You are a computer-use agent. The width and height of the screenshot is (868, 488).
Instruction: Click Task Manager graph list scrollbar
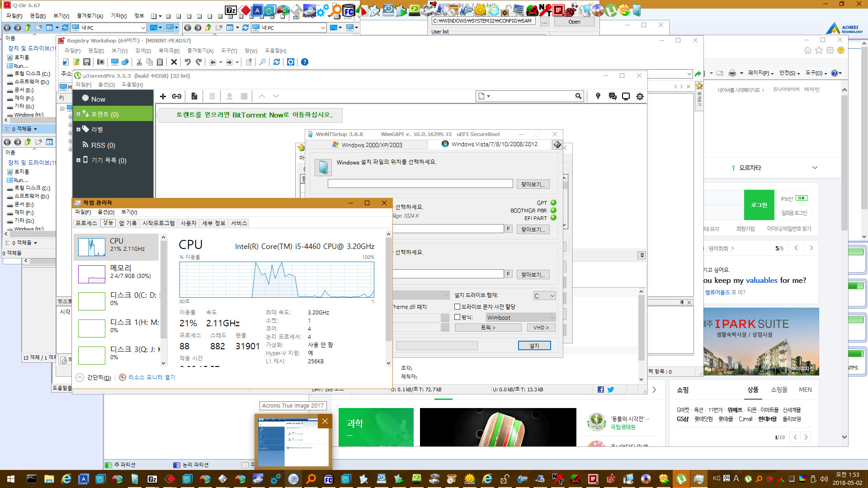click(x=164, y=300)
